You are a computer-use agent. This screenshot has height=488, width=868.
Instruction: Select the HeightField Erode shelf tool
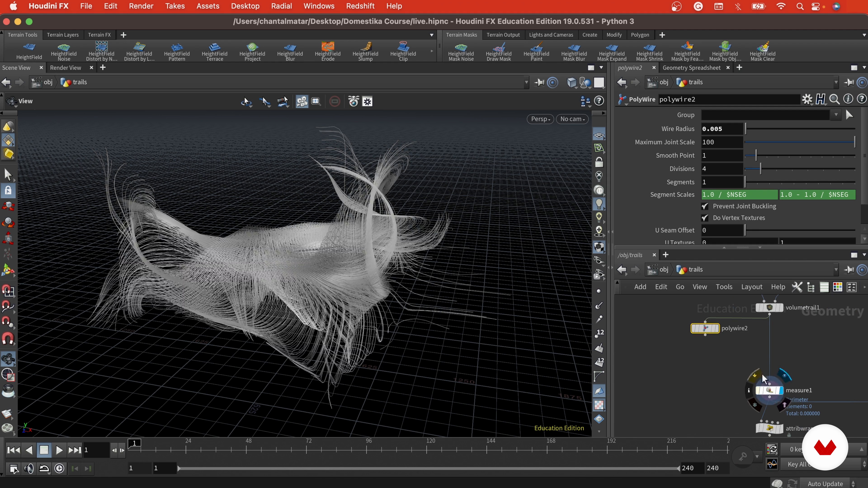pyautogui.click(x=328, y=51)
